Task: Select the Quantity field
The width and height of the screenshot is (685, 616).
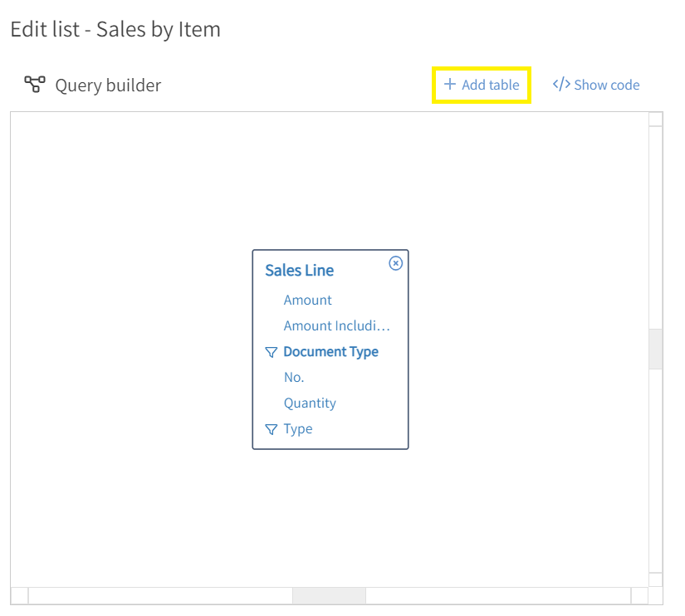Action: point(310,403)
